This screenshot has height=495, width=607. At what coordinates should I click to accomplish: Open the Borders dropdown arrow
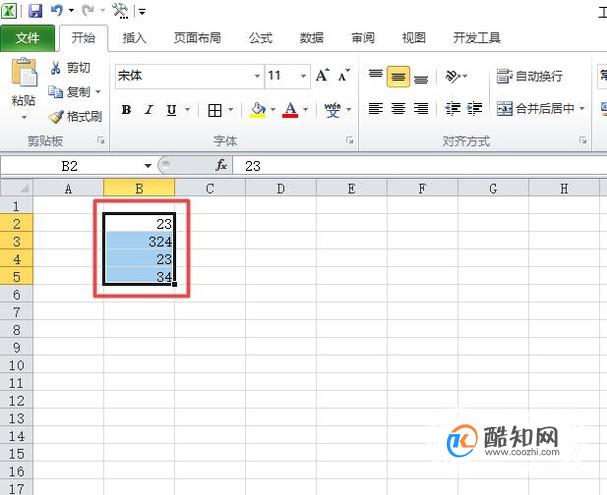231,110
